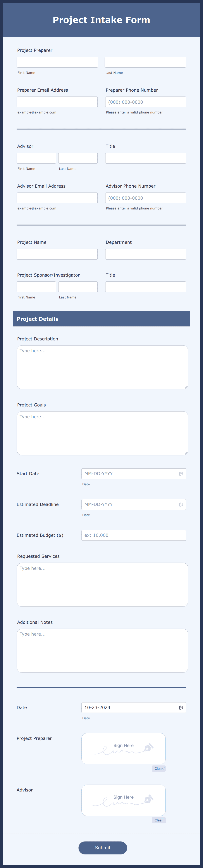Open calendar picker for the 10-23-2024 date
203x868 pixels.
coord(181,708)
